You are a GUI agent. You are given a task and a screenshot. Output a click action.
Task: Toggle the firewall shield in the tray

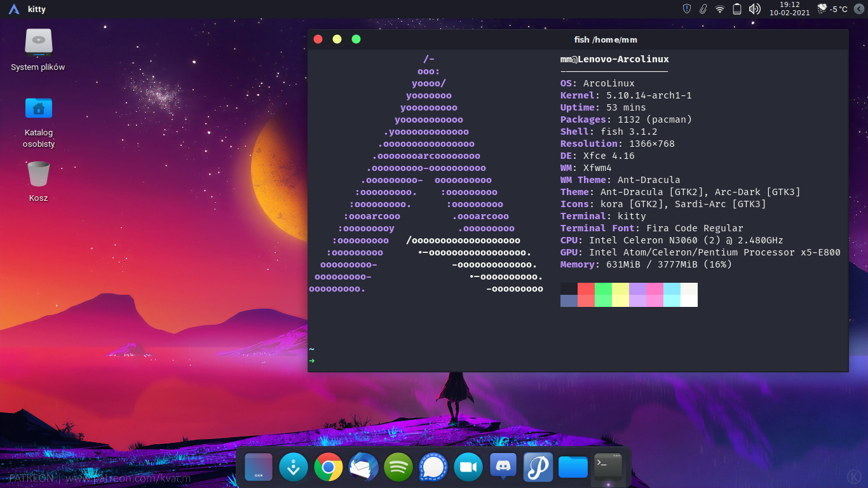click(687, 9)
